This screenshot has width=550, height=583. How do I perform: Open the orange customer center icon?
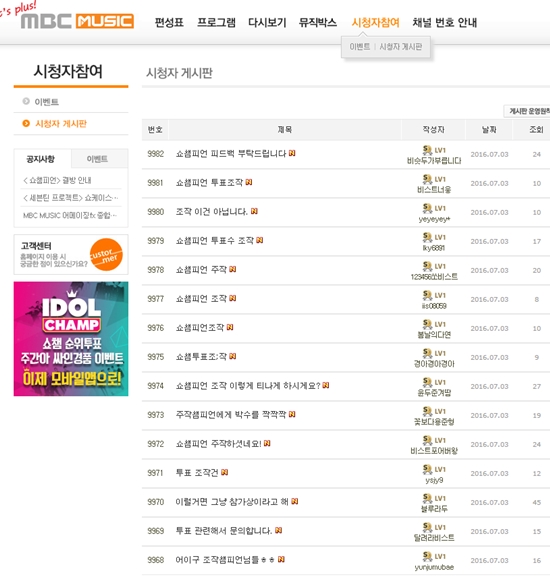click(x=106, y=255)
